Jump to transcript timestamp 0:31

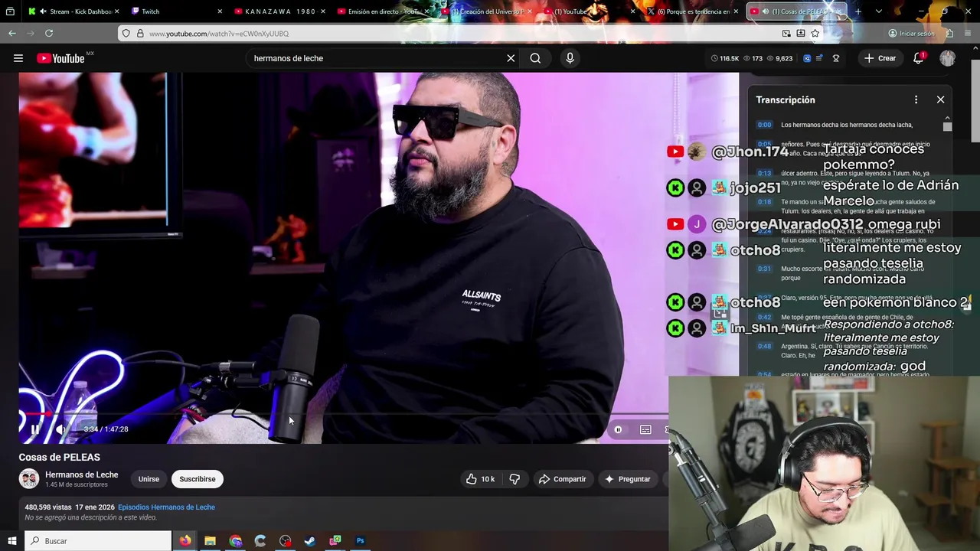point(764,269)
